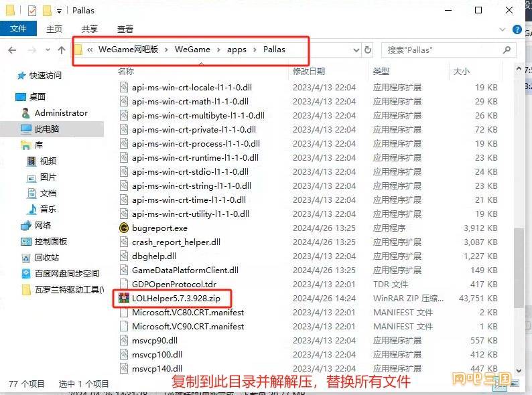Select the api-ms-win-crt-private-l1-1-0.dll icon
The image size is (532, 395).
coord(124,129)
